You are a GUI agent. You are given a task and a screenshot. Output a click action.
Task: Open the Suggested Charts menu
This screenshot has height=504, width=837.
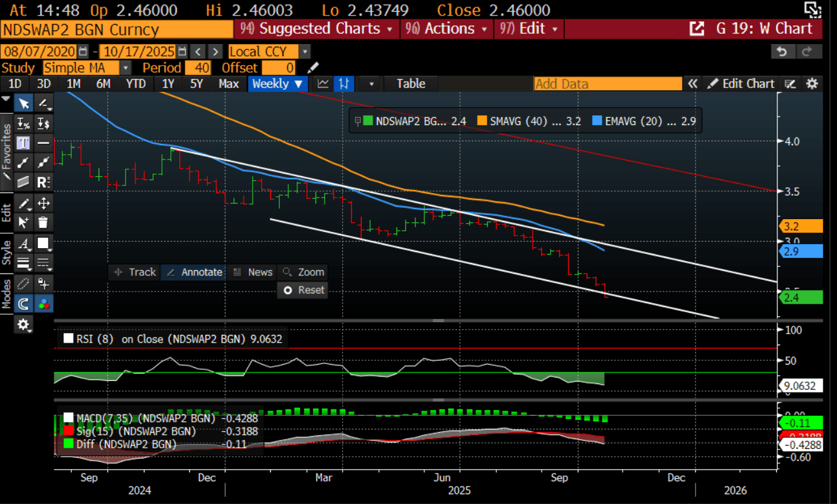(x=316, y=29)
